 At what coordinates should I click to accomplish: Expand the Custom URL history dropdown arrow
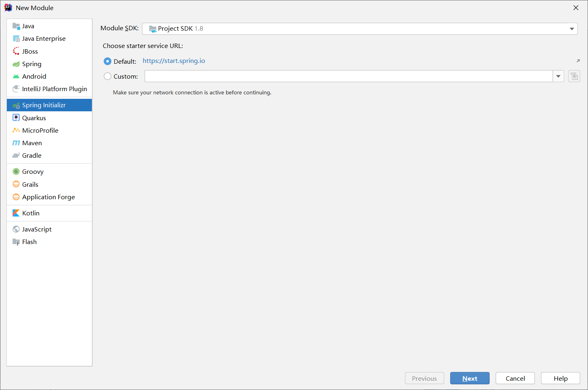[x=558, y=76]
